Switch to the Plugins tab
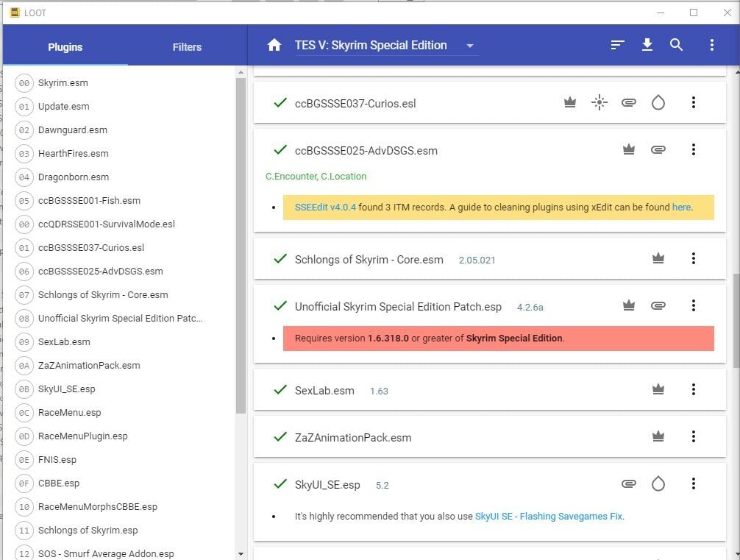This screenshot has width=740, height=560. (x=65, y=47)
